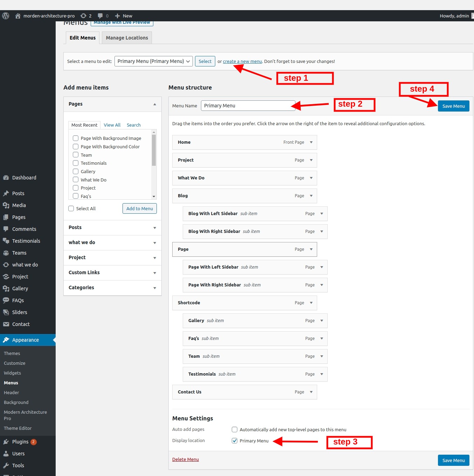Enable automatically add new top-level pages
Screen dimensions: 474x476
tap(235, 429)
